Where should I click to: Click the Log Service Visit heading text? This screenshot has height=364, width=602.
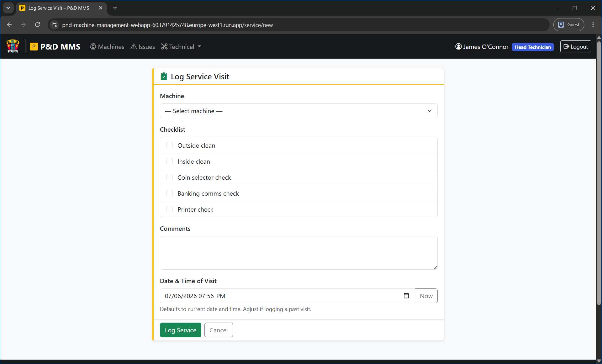click(200, 76)
